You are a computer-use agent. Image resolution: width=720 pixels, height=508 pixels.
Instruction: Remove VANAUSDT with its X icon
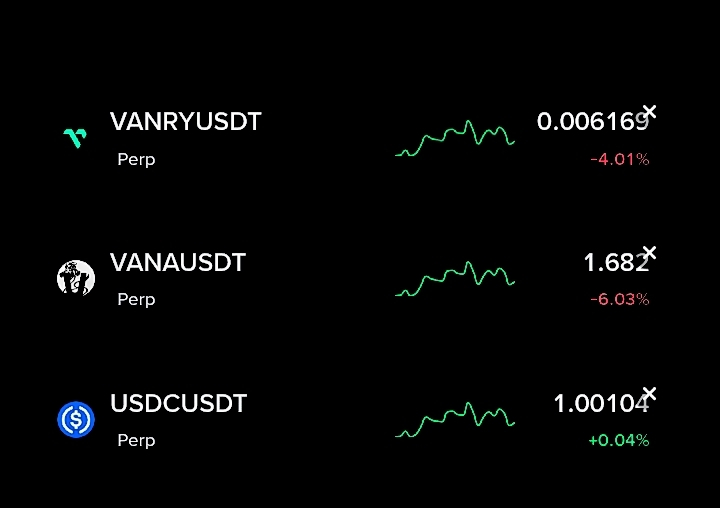[x=649, y=252]
